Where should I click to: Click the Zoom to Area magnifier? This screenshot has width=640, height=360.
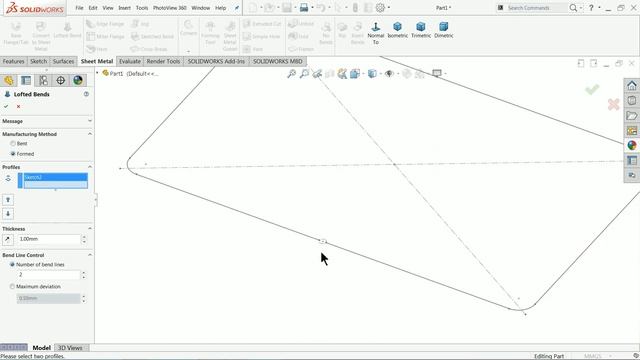point(304,73)
